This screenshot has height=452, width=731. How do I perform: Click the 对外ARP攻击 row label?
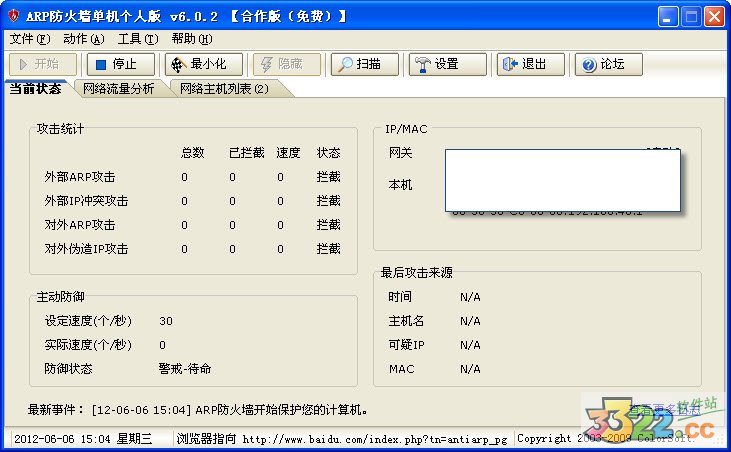click(80, 225)
